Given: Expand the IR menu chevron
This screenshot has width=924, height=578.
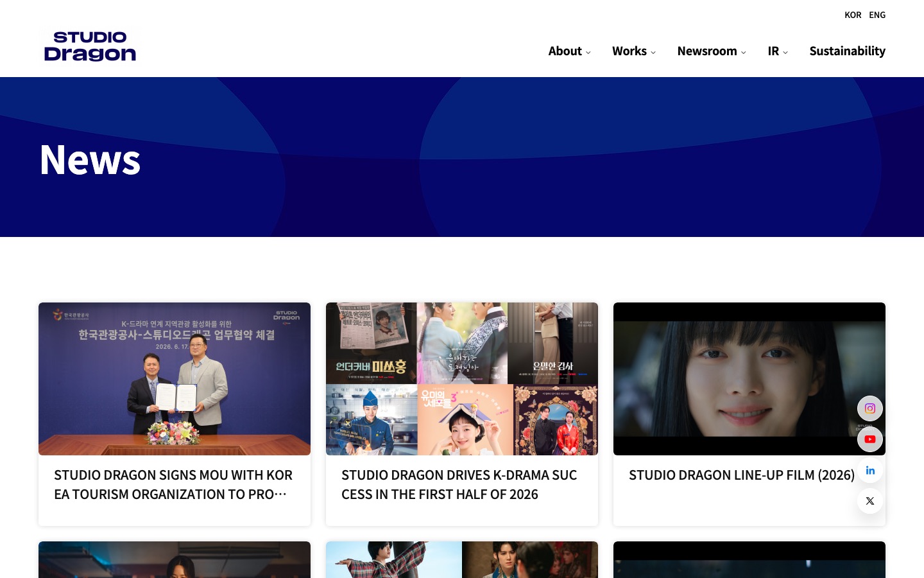Looking at the screenshot, I should click(785, 53).
